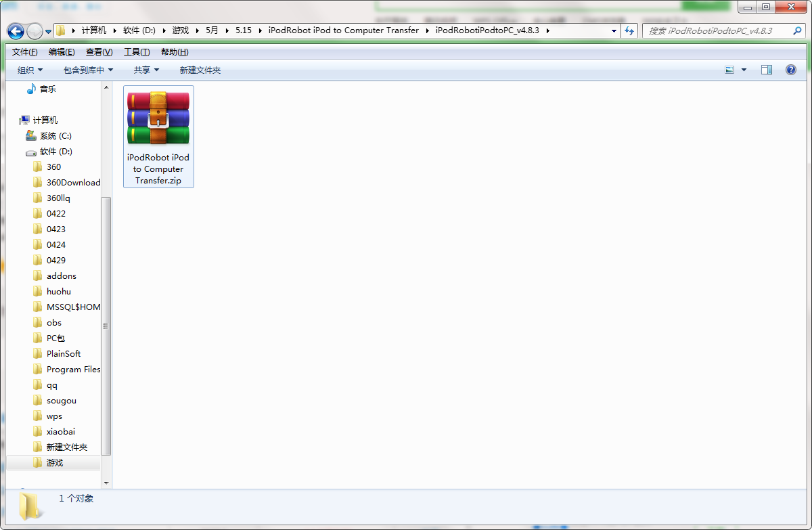Image resolution: width=812 pixels, height=530 pixels.
Task: Select the iPodRobot iPod to Computer Transfer.zip file
Action: tap(158, 137)
